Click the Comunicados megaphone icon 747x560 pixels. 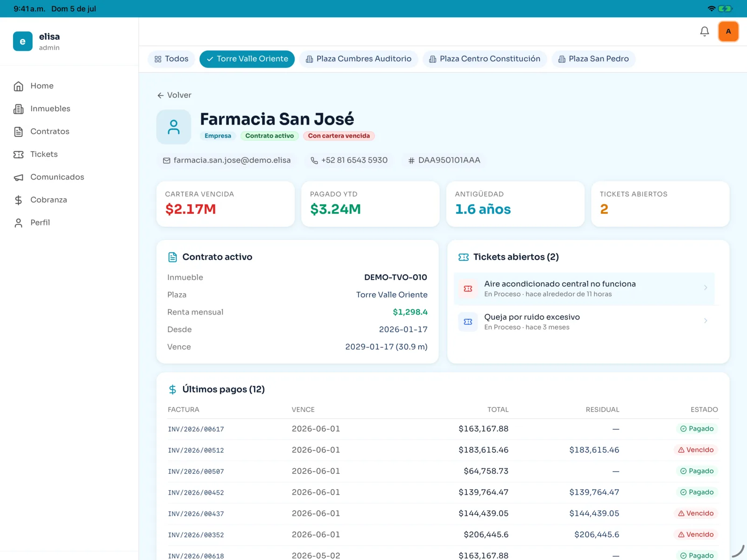(x=19, y=177)
